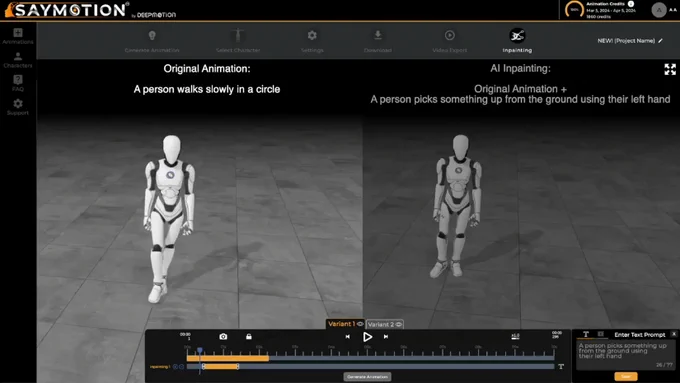Click the T text icon at track end
680x383 pixels.
561,367
